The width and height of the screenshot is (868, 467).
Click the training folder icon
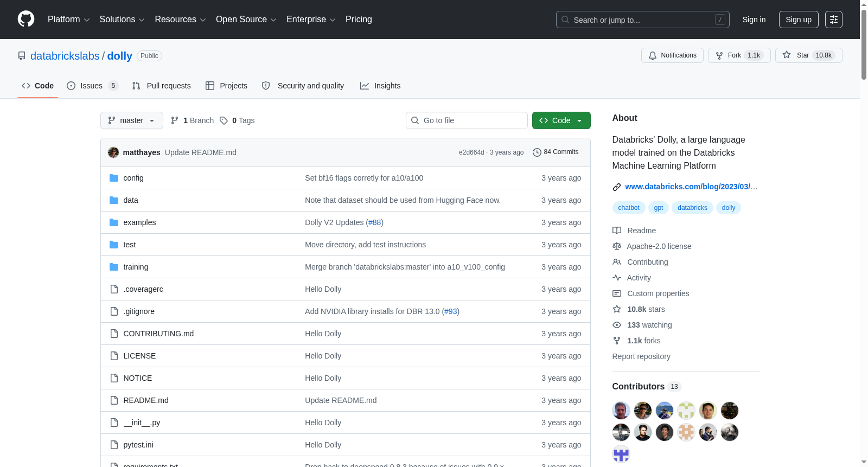click(114, 267)
